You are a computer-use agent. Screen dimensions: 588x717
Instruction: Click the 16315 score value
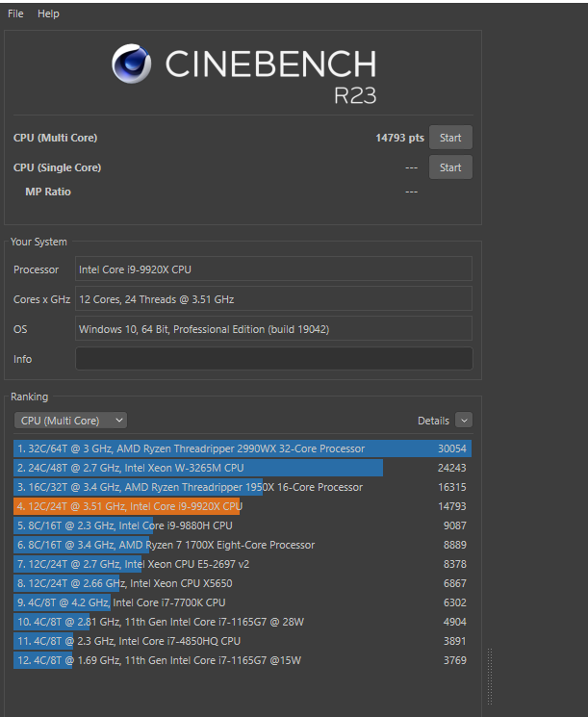451,487
